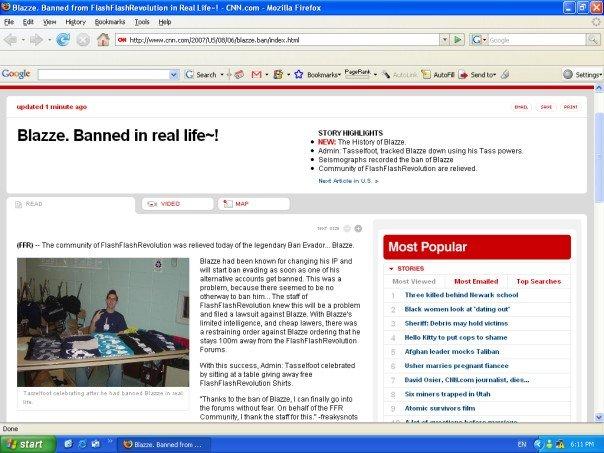The height and width of the screenshot is (453, 604).
Task: Open the address bar history dropdown
Action: pyautogui.click(x=445, y=40)
